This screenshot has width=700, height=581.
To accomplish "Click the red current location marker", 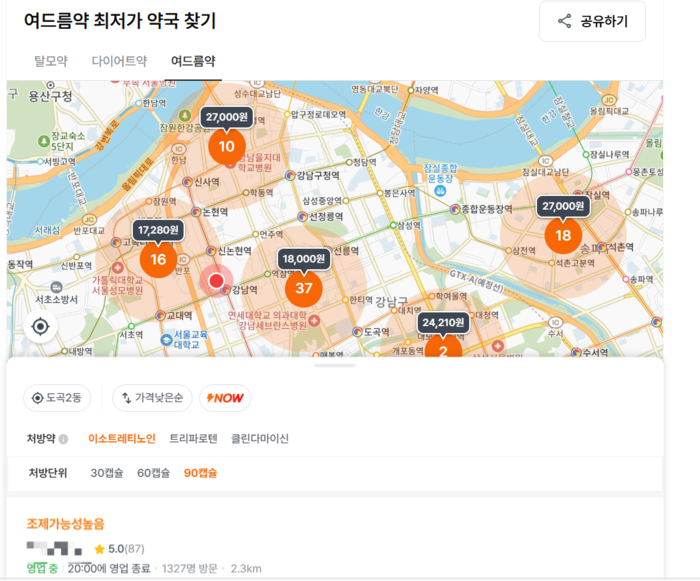I will pyautogui.click(x=217, y=281).
